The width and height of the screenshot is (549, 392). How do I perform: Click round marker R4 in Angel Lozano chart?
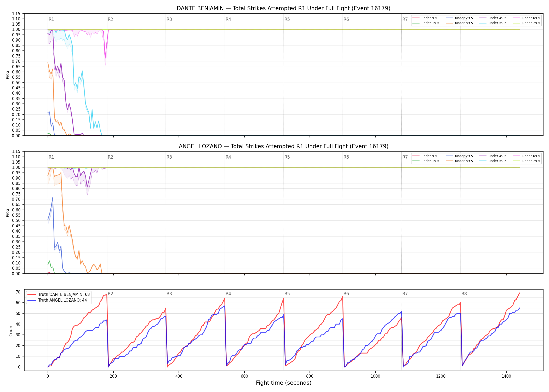coord(228,157)
